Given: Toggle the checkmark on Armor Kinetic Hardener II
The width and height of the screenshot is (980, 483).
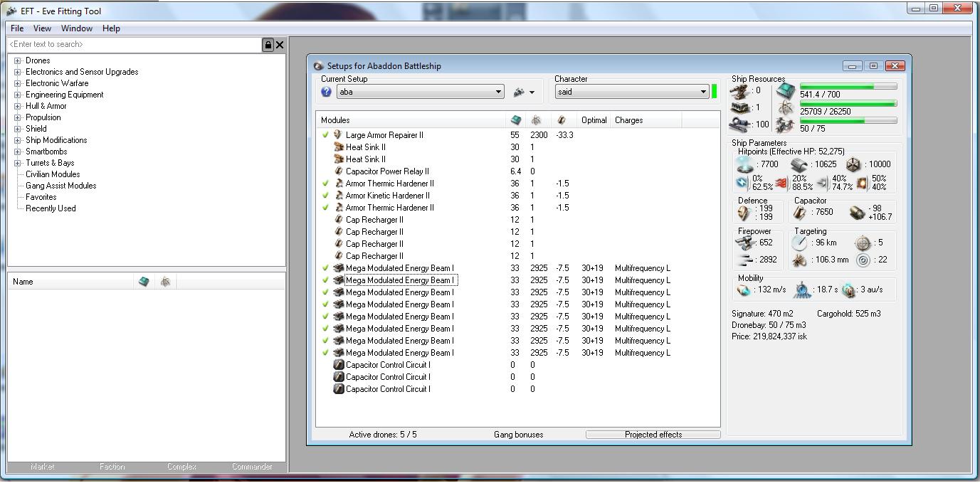Looking at the screenshot, I should point(325,195).
